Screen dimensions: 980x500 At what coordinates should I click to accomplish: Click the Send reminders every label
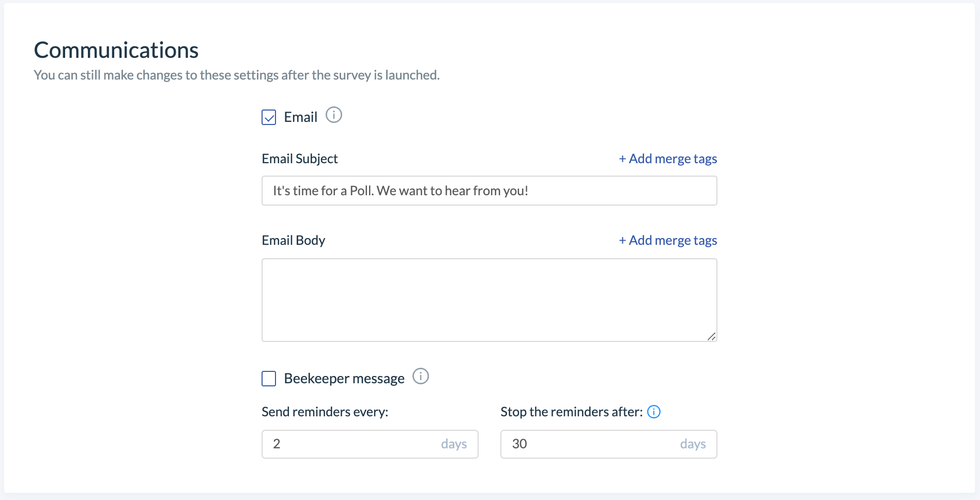[325, 412]
